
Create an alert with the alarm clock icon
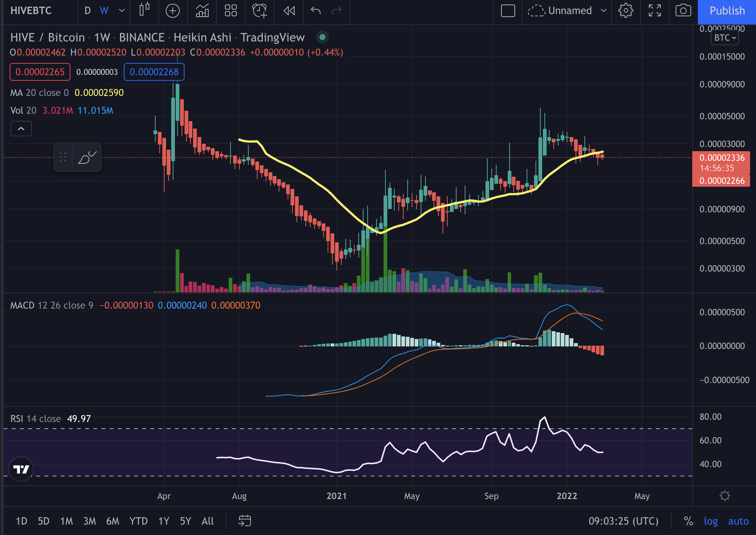(260, 11)
